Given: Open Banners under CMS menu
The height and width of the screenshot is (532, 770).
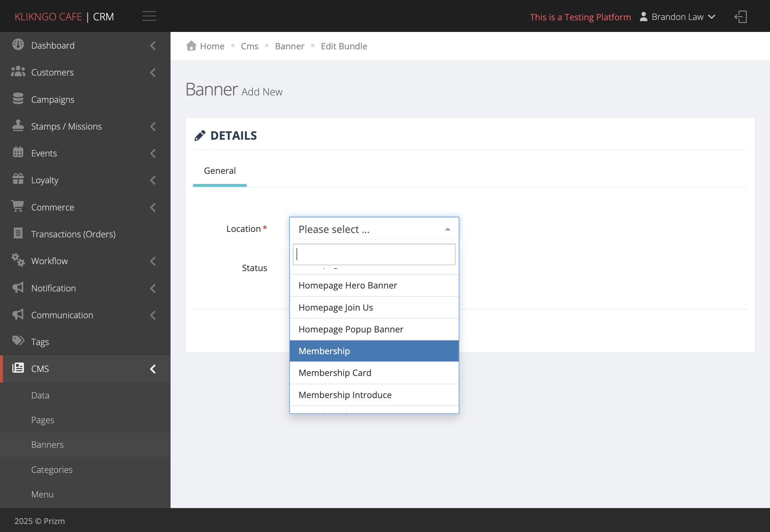Looking at the screenshot, I should (x=85, y=445).
